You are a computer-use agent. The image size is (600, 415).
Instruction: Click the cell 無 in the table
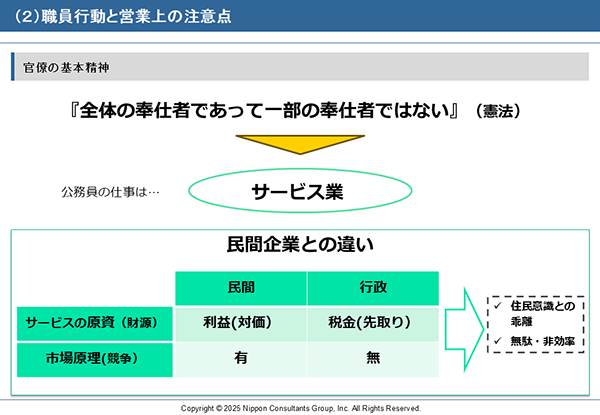(373, 360)
